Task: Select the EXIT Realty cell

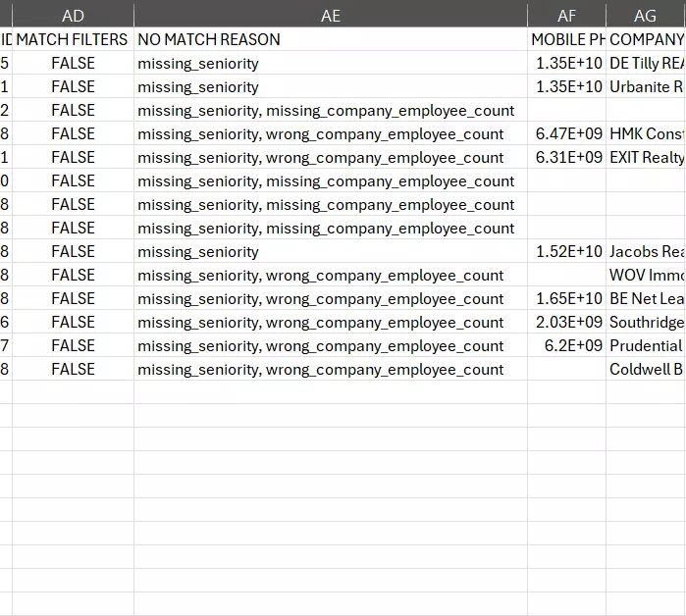Action: (645, 157)
